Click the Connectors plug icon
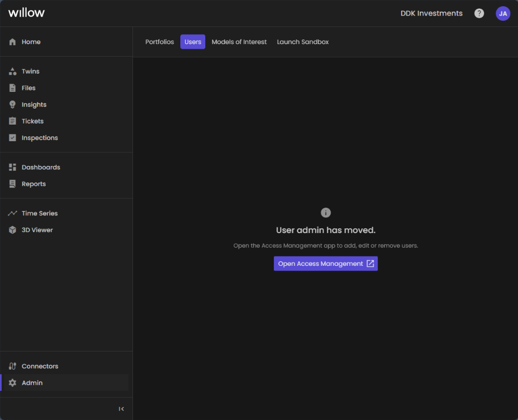Image resolution: width=518 pixels, height=420 pixels. [x=12, y=366]
